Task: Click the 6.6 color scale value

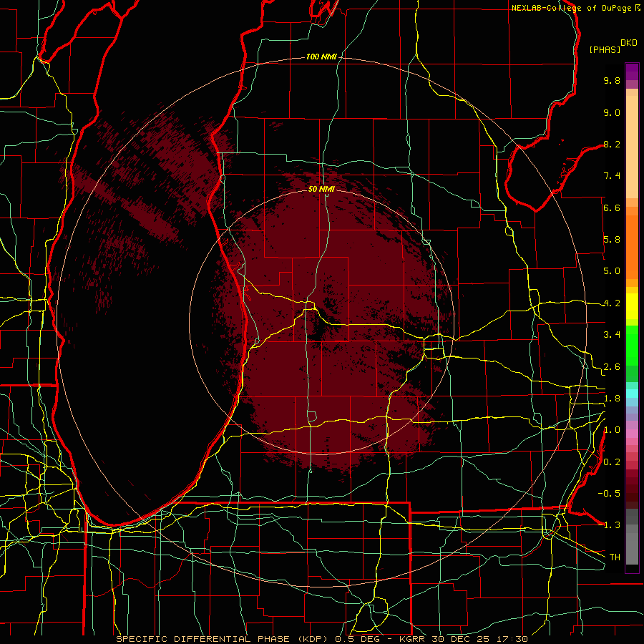Action: (612, 208)
